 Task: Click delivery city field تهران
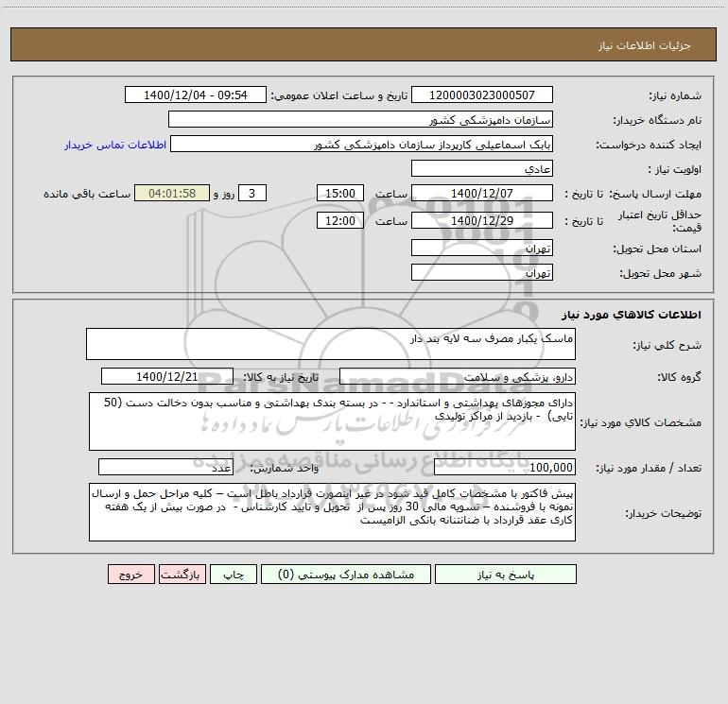click(x=482, y=272)
